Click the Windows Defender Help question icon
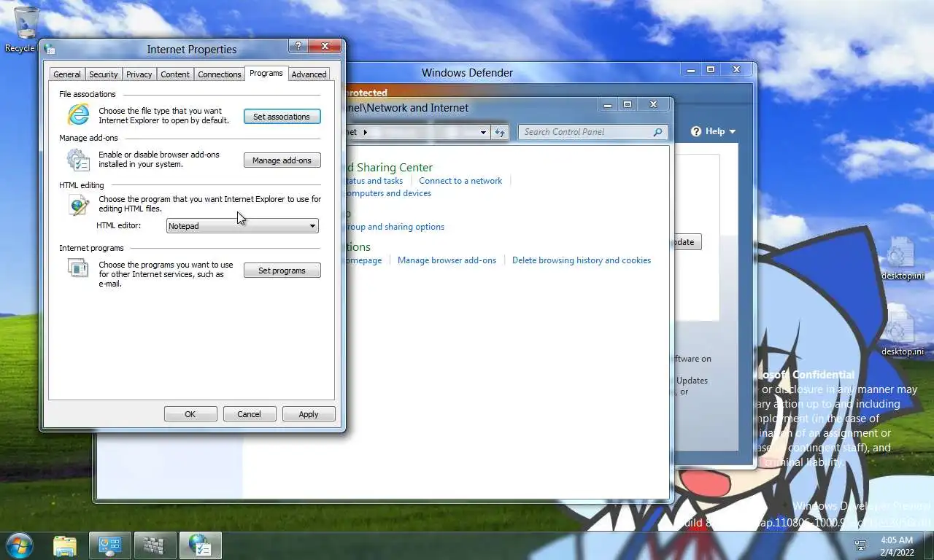934x560 pixels. click(696, 131)
